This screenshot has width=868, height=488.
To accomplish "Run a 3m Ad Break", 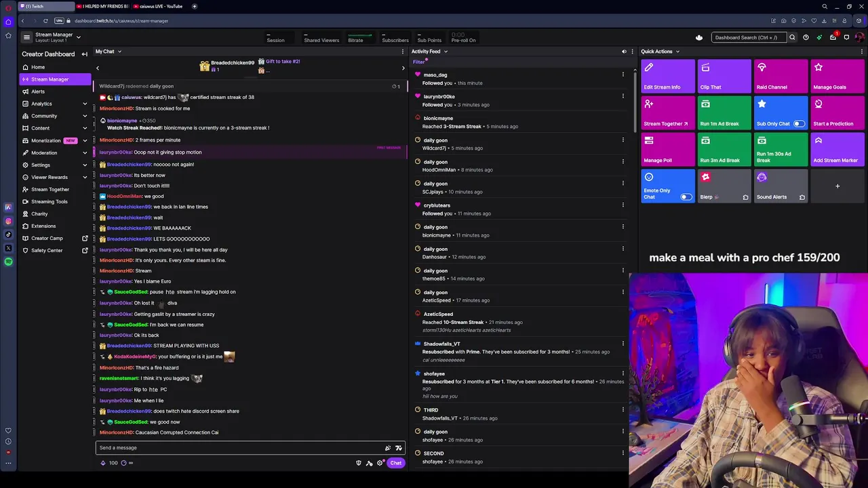I will click(724, 149).
